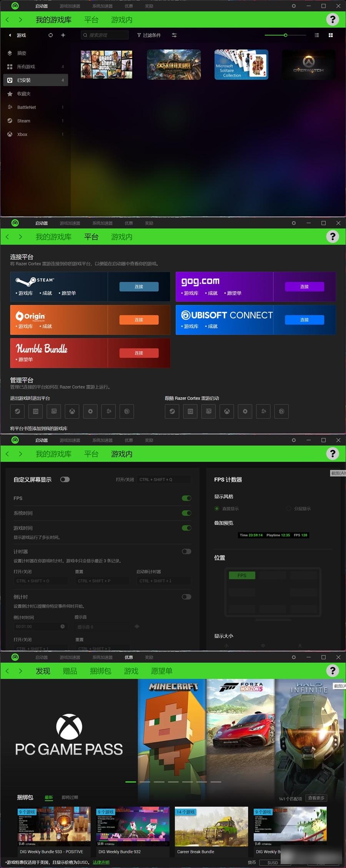Toggle the 系统时间 switch

point(186,513)
